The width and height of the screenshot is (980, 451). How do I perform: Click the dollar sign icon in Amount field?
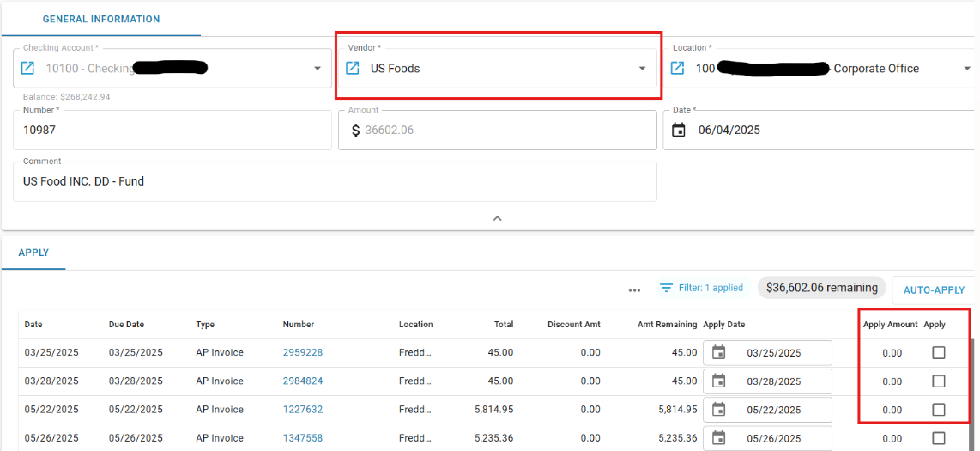coord(355,130)
